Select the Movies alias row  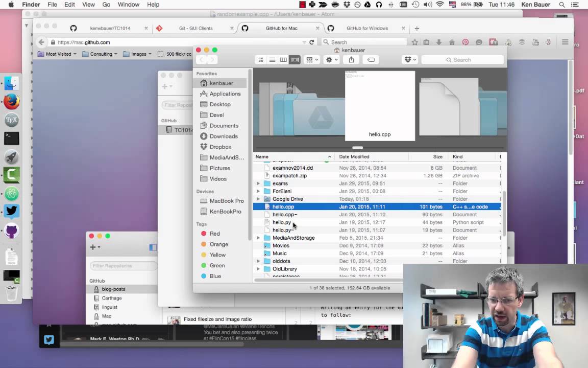tap(377, 245)
